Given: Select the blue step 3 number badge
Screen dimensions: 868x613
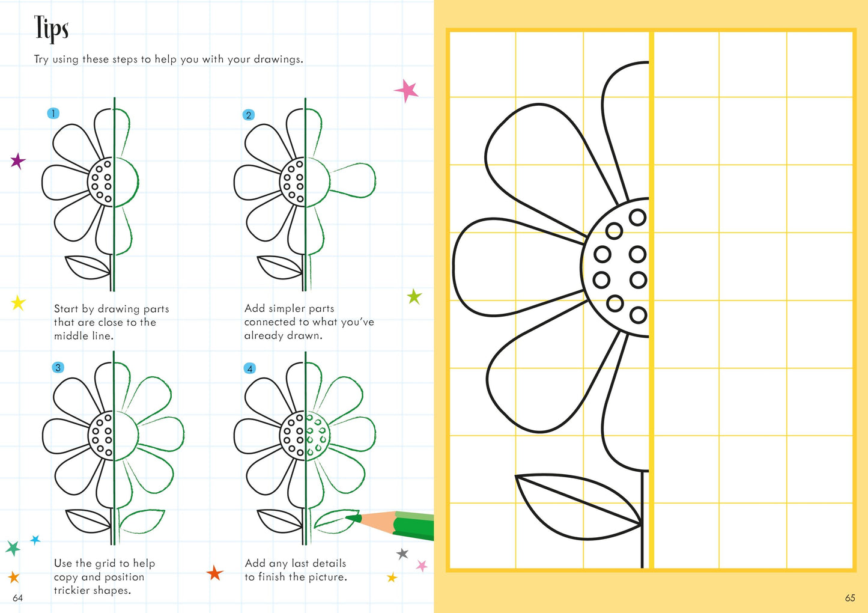Looking at the screenshot, I should [x=58, y=367].
